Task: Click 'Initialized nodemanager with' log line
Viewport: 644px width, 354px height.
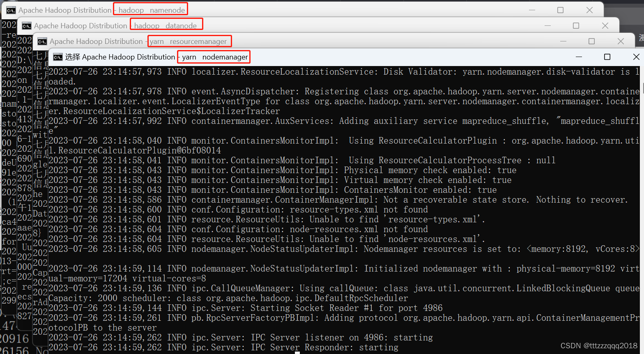Action: [344, 274]
